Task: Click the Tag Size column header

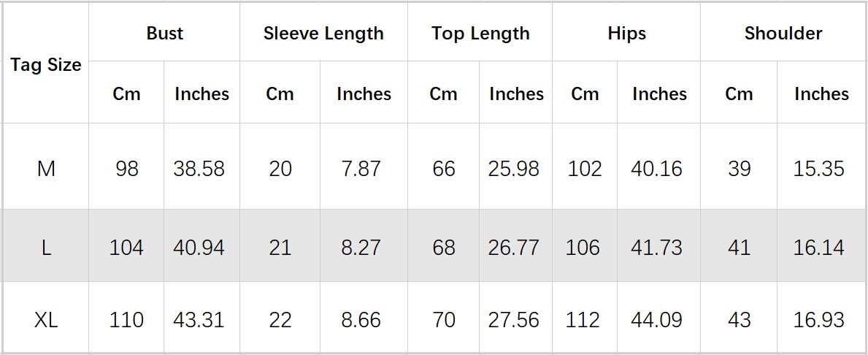Action: (x=46, y=65)
